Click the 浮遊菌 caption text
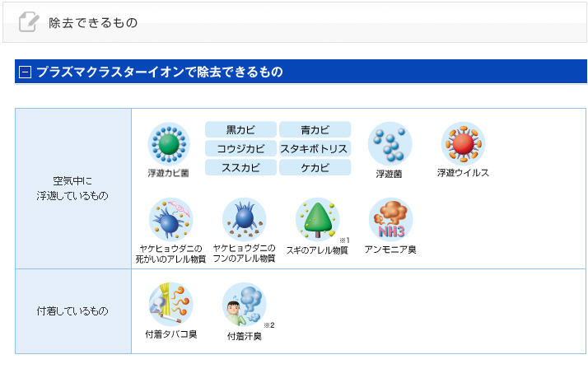This screenshot has height=378, width=588. pos(390,174)
